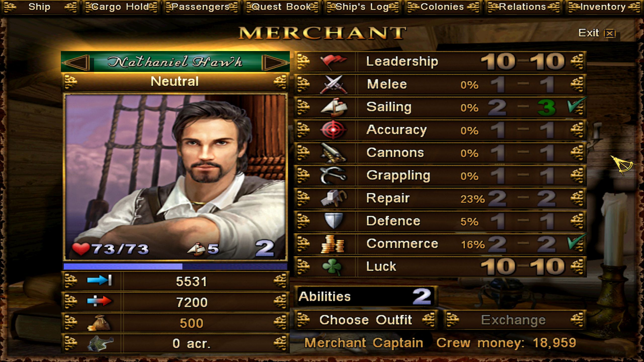This screenshot has width=644, height=362.
Task: Click the Leadership red flag icon
Action: tap(333, 62)
